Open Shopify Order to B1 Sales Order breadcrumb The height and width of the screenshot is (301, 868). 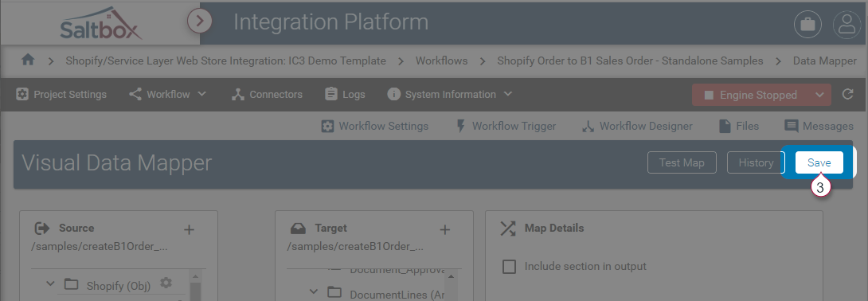click(x=630, y=61)
